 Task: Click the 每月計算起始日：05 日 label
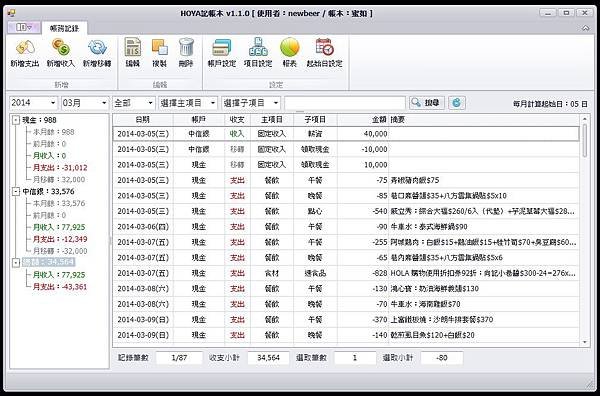click(x=550, y=104)
